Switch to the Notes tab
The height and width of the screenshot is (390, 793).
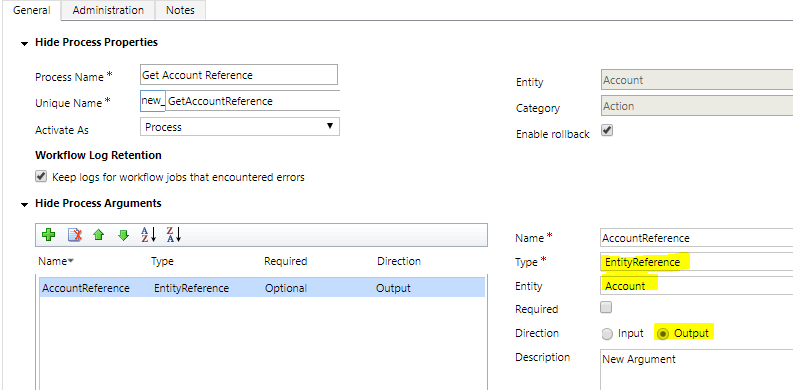click(x=180, y=10)
